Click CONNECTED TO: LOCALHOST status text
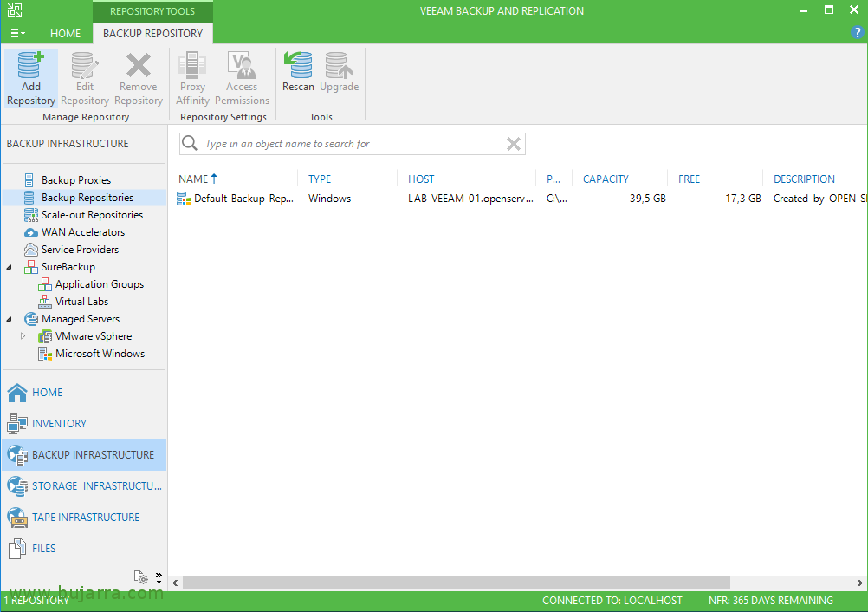868x612 pixels. click(612, 601)
